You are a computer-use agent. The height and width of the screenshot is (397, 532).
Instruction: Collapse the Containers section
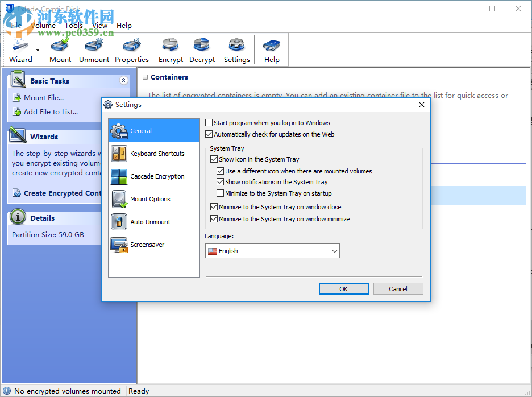145,77
